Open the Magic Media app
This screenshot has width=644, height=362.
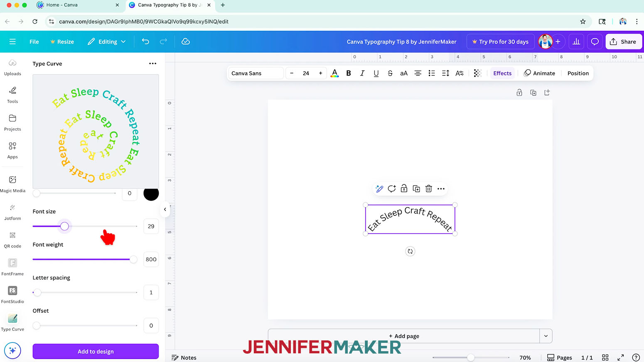tap(12, 184)
